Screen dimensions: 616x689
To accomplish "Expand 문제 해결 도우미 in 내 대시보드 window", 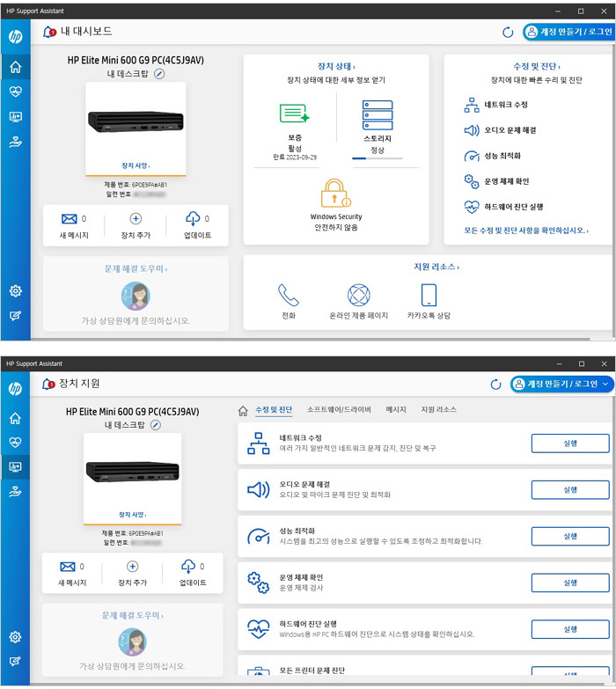I will point(136,268).
